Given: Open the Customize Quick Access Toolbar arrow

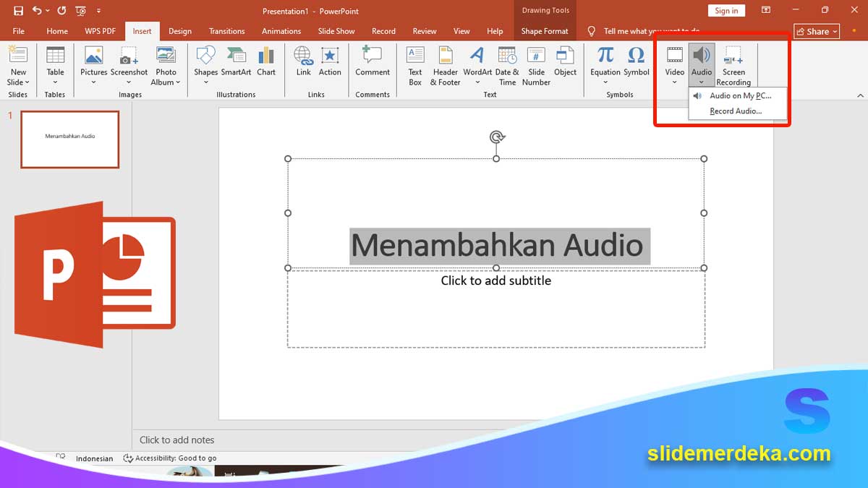Looking at the screenshot, I should (98, 11).
